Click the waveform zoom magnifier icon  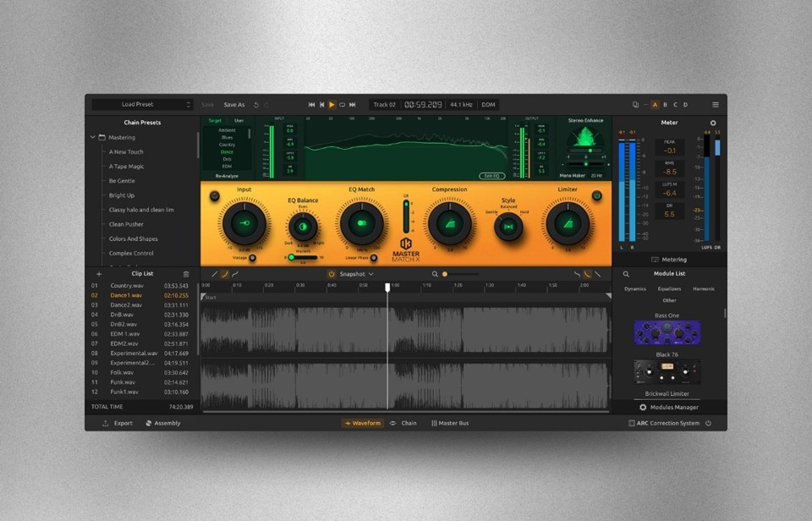click(x=435, y=274)
